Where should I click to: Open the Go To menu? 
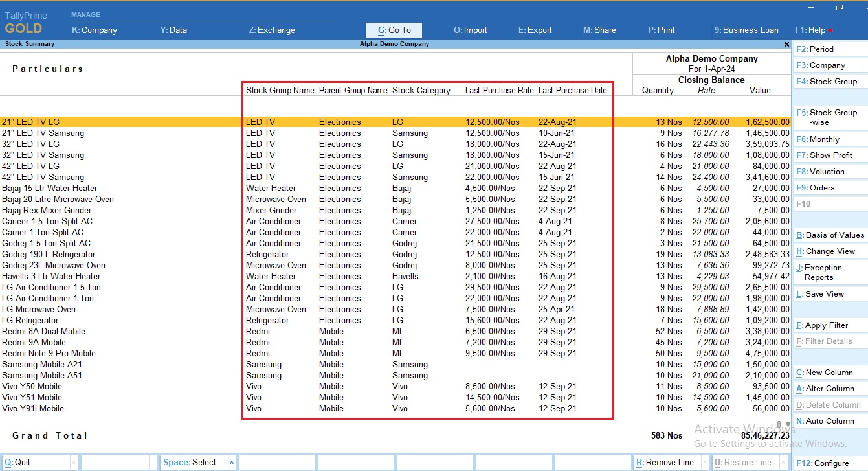point(394,30)
